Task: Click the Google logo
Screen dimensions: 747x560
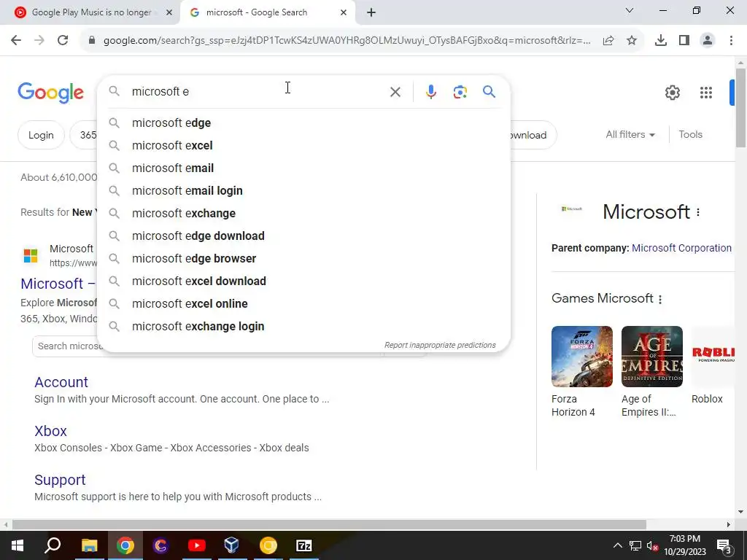Action: click(50, 93)
